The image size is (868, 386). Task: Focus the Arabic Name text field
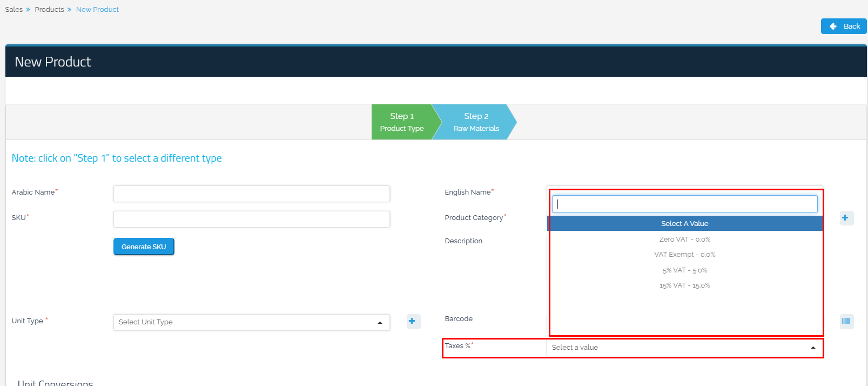(251, 194)
